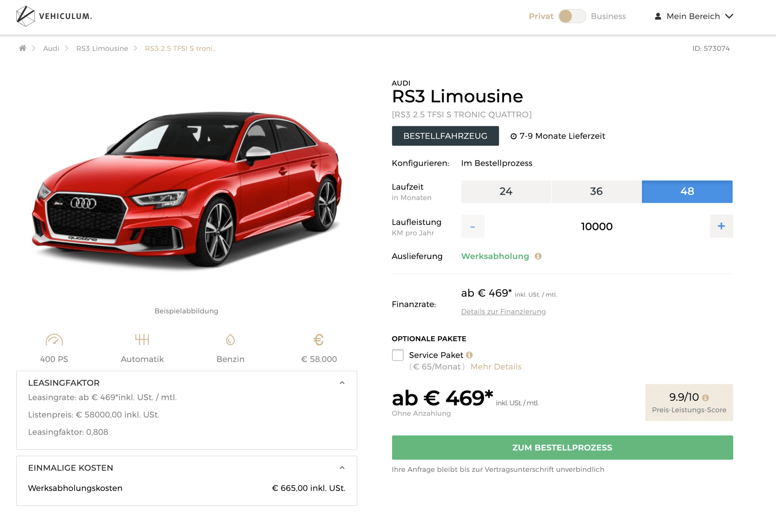
Task: Decrease Laufleistung with minus button
Action: click(x=473, y=226)
